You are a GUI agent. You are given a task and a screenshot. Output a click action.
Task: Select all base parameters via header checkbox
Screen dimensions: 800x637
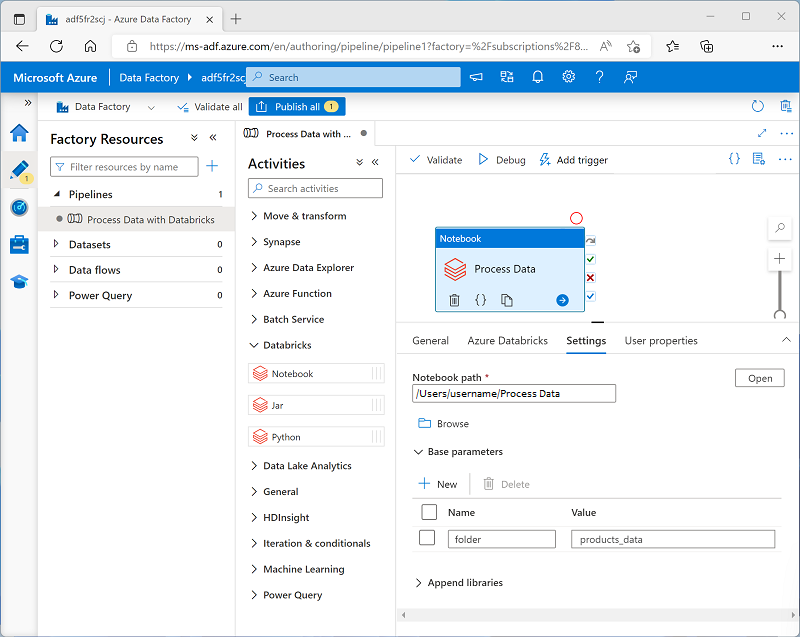pos(429,511)
